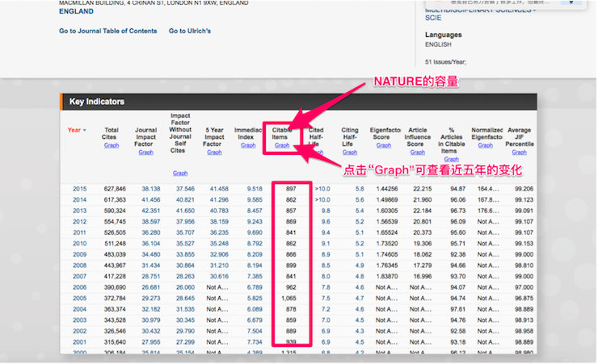Click self-cite-free impact factor 37.546
Image resolution: width=598 pixels, height=364 pixels.
(x=185, y=189)
